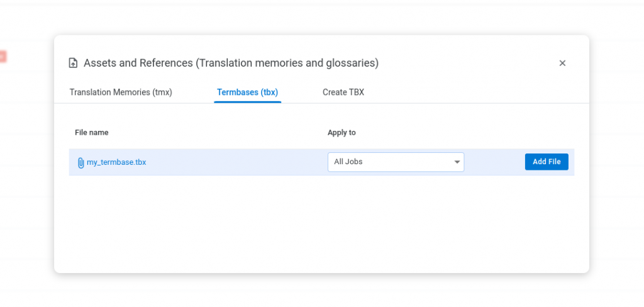Click 'All Jobs' text inside dropdown

point(348,162)
